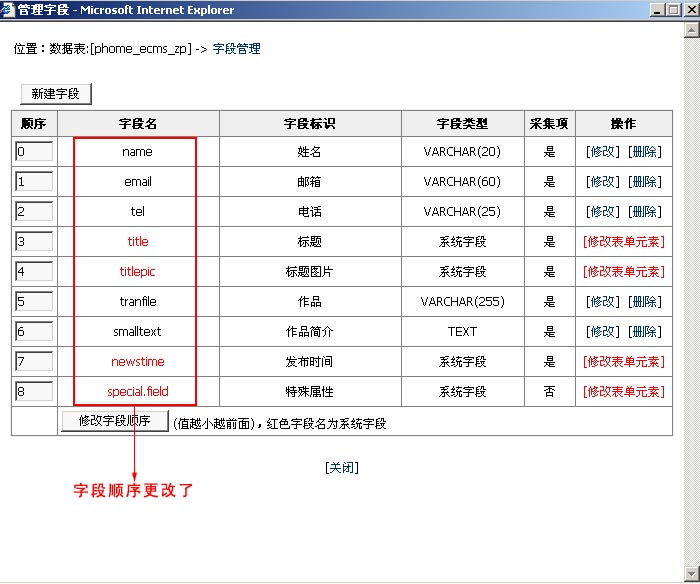This screenshot has height=584, width=700.
Task: Click the 新建字段 button
Action: (56, 94)
